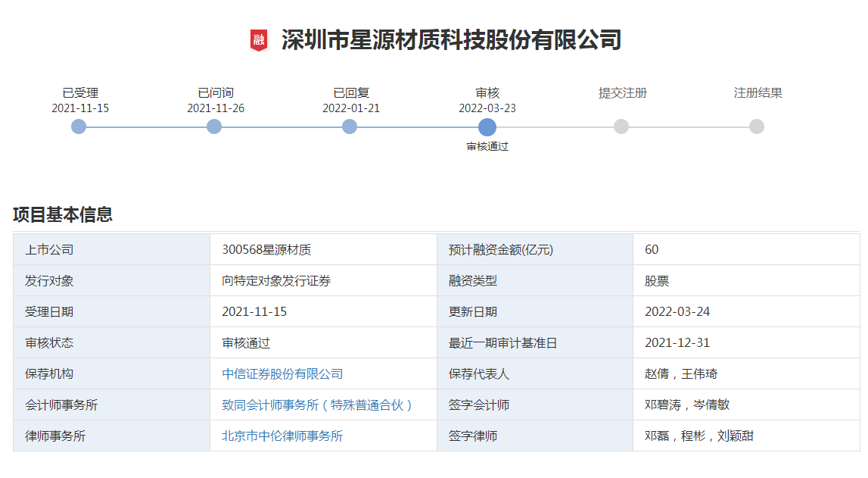
Task: Click the red 融 badge icon beside company title
Action: point(259,40)
